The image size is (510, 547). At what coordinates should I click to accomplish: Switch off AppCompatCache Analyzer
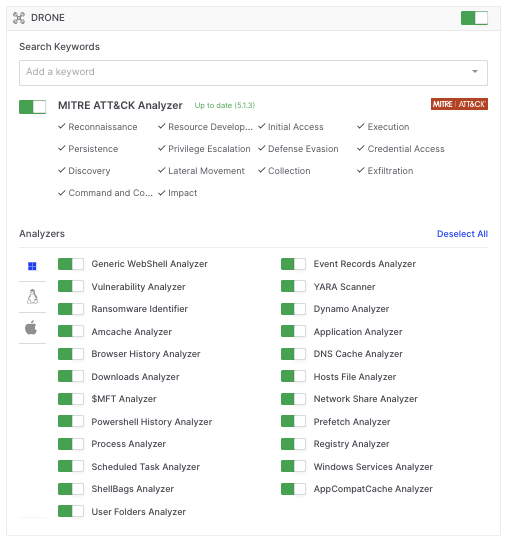pyautogui.click(x=293, y=489)
